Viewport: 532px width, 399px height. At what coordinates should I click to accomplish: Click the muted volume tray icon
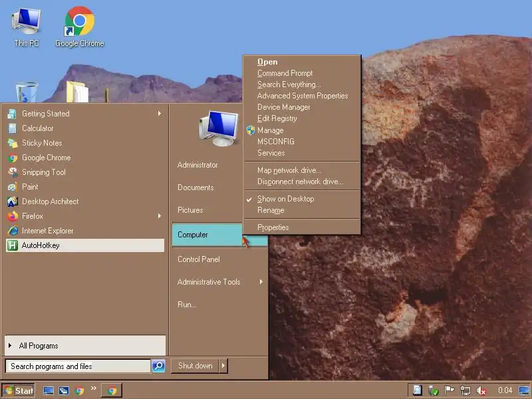(481, 391)
